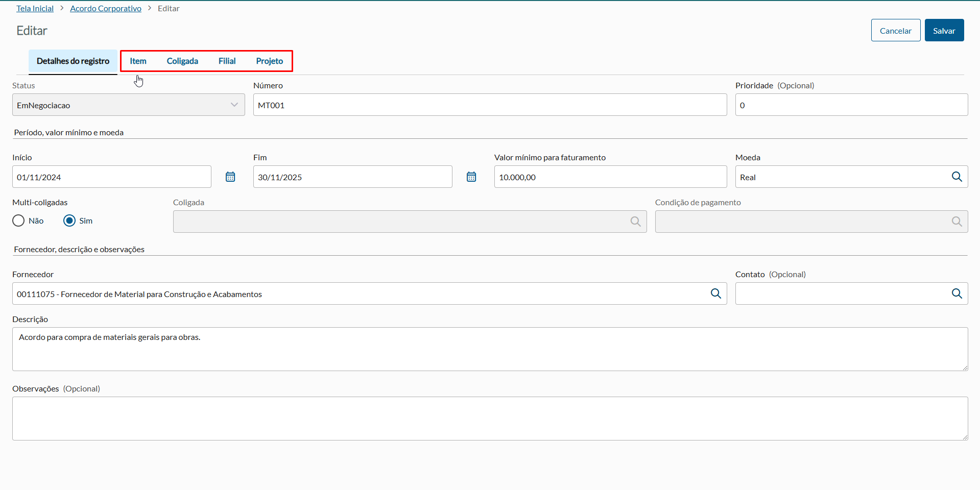Click the Moeda search magnifier icon
The width and height of the screenshot is (980, 490).
point(957,177)
